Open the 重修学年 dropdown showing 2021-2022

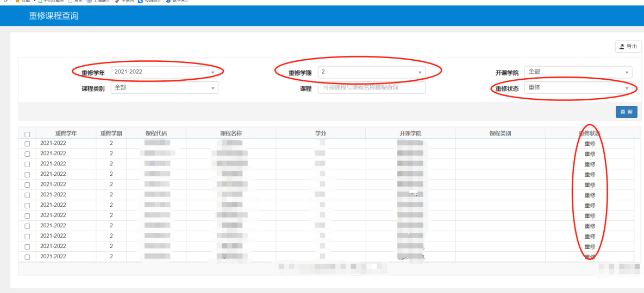pos(164,72)
